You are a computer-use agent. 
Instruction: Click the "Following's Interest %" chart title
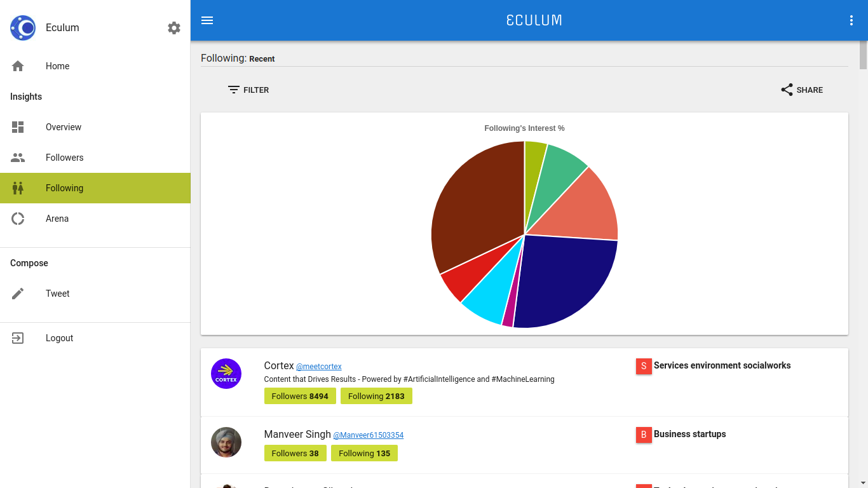[525, 128]
